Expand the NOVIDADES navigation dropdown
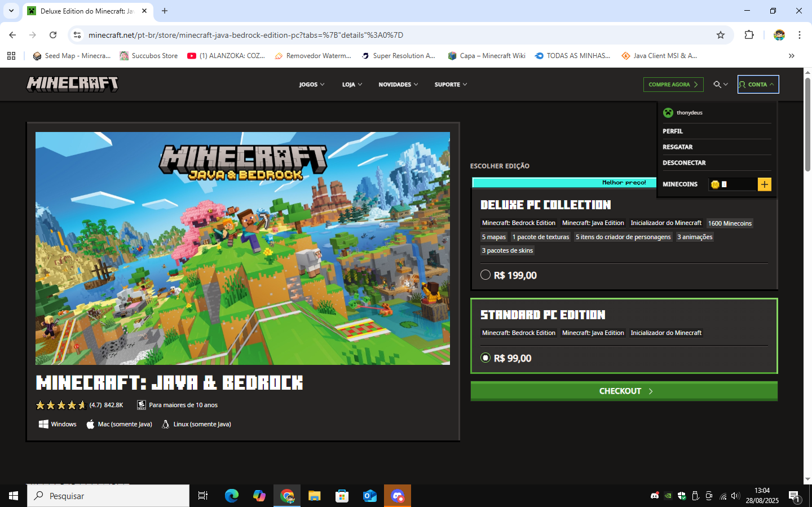 (398, 85)
